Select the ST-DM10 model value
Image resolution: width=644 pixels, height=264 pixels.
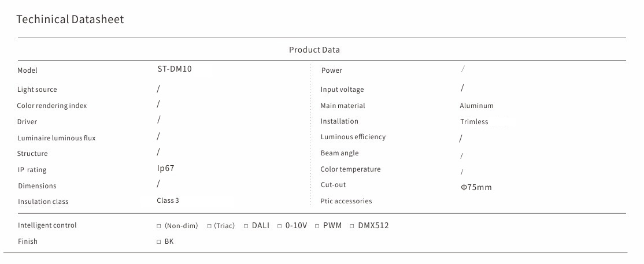[174, 69]
